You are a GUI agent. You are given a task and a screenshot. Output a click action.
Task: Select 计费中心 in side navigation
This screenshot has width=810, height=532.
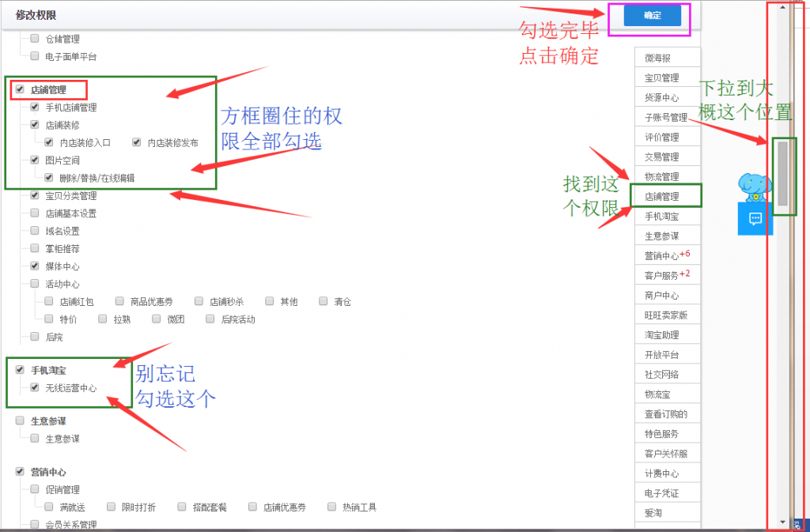pos(668,474)
